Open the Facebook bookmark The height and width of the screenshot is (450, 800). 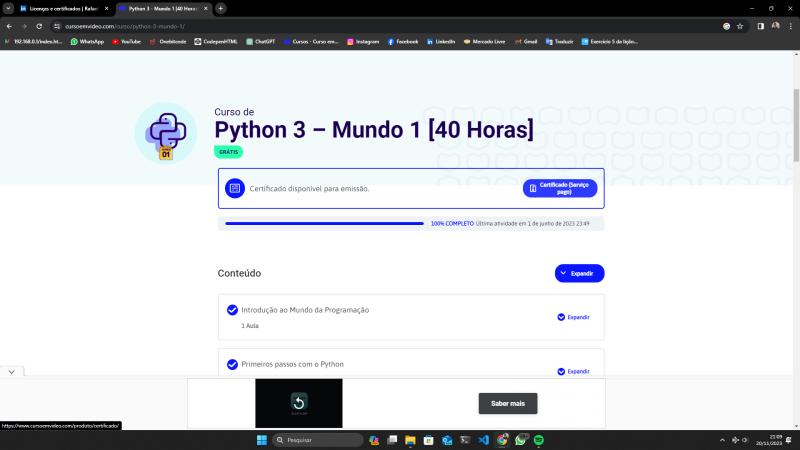pyautogui.click(x=403, y=42)
